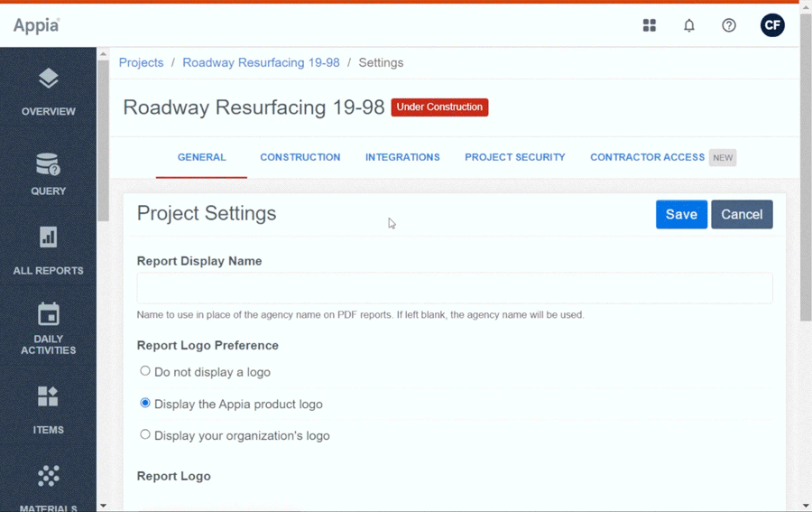Click the main page vertical scrollbar
The image size is (812, 512).
click(x=806, y=167)
